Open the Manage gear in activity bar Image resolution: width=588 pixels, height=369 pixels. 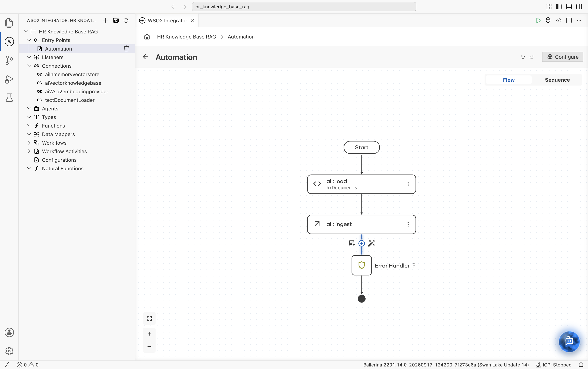[x=9, y=351]
